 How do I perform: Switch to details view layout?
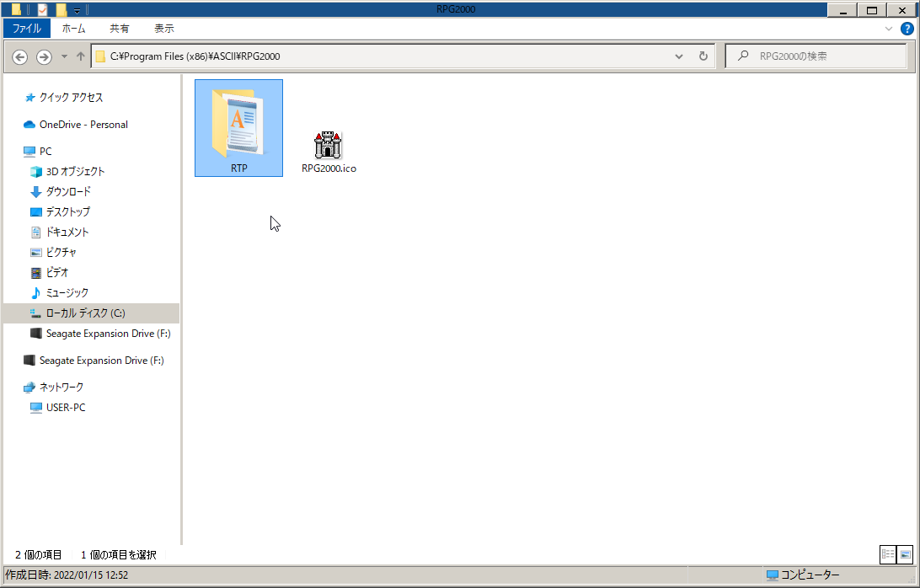point(888,554)
